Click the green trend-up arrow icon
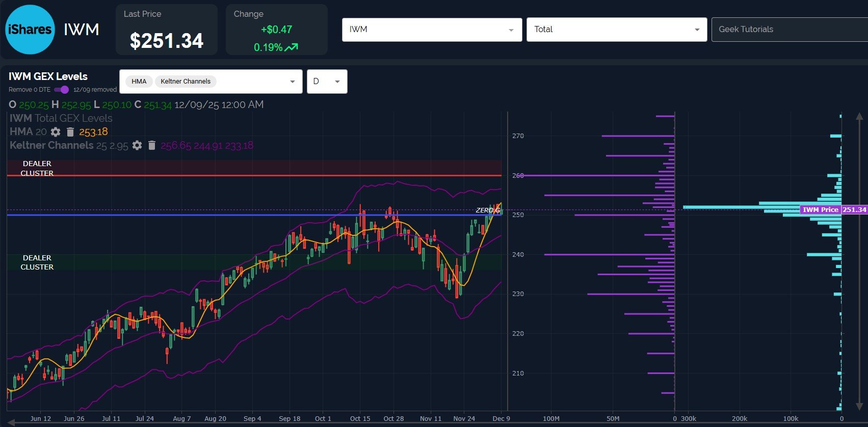Screen dimensions: 868x427 (x=292, y=47)
